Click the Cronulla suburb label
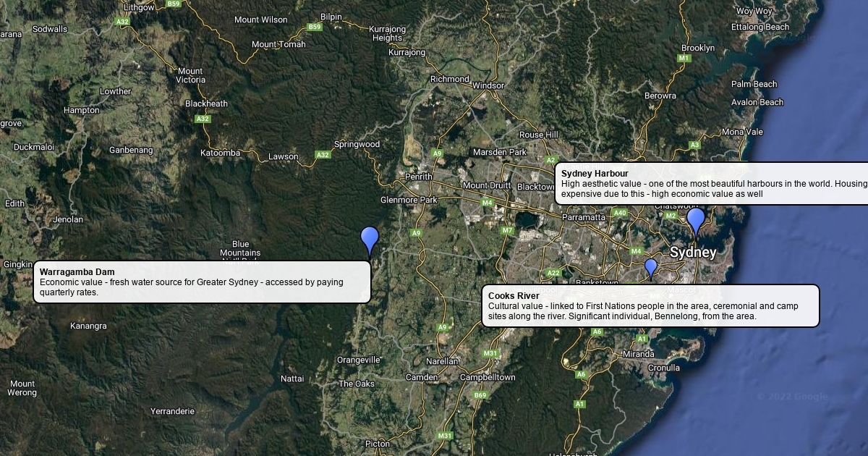This screenshot has height=456, width=868. 663,368
